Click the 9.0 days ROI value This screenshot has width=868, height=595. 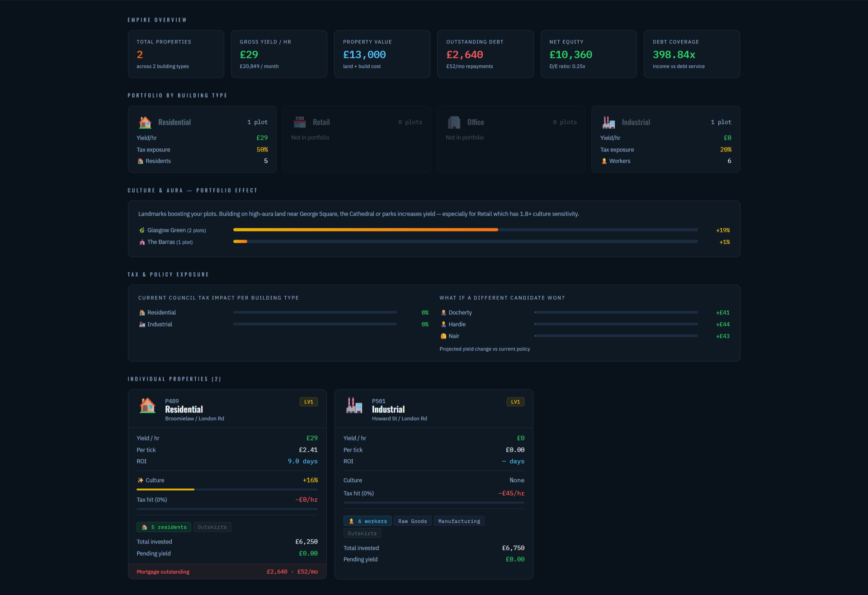(x=303, y=461)
